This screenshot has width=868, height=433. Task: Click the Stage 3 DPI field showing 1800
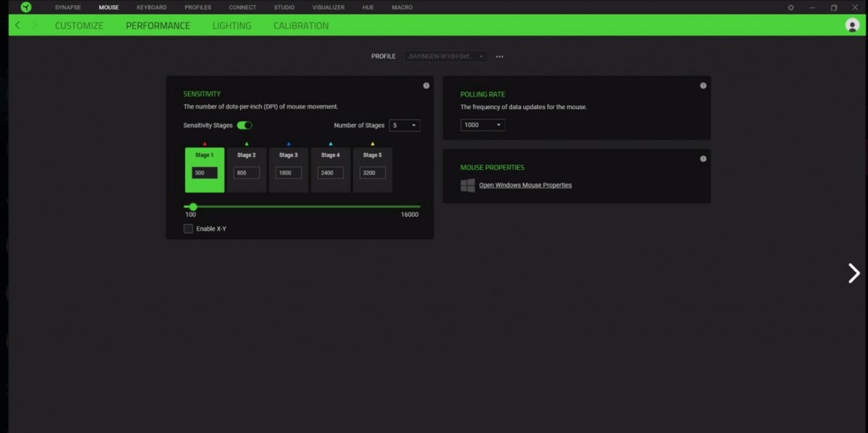(x=289, y=173)
